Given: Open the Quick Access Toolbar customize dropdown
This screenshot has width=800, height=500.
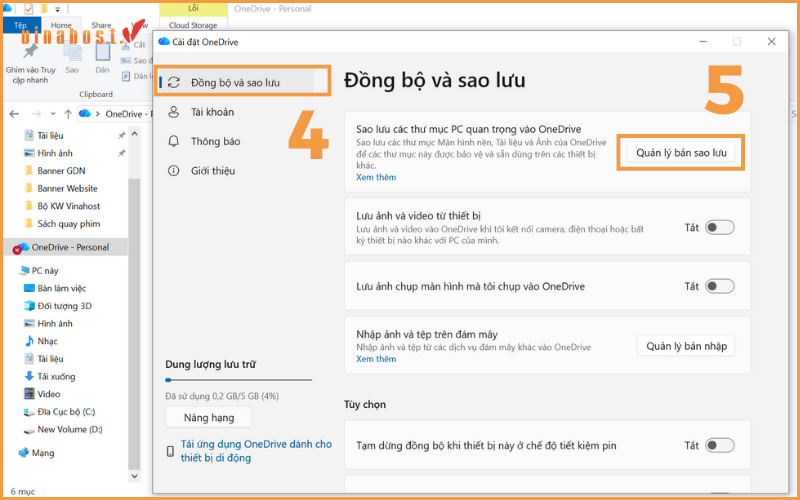Looking at the screenshot, I should (x=58, y=9).
